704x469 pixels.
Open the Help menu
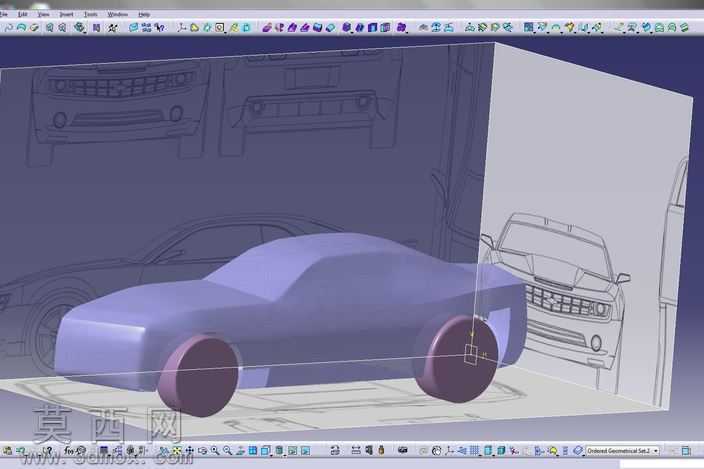pyautogui.click(x=144, y=14)
